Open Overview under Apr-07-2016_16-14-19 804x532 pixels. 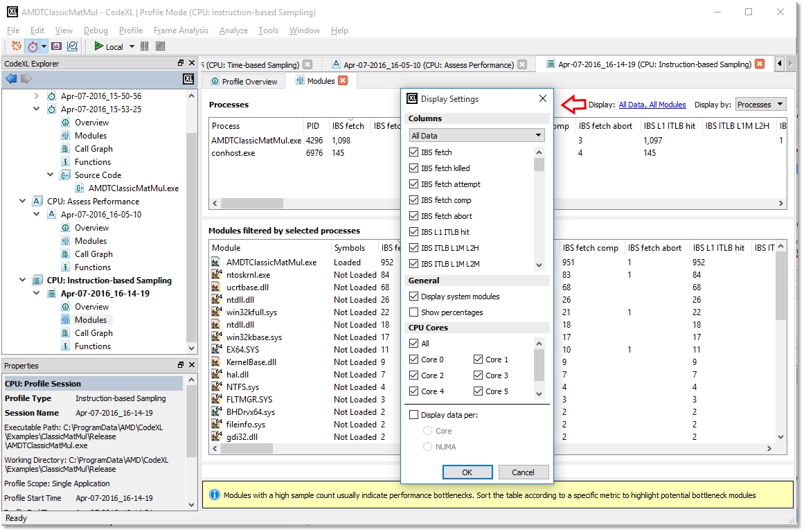click(x=92, y=307)
